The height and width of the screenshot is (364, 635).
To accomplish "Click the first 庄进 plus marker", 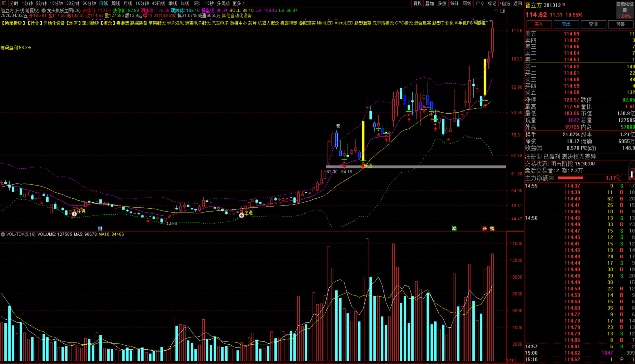I will [x=74, y=214].
